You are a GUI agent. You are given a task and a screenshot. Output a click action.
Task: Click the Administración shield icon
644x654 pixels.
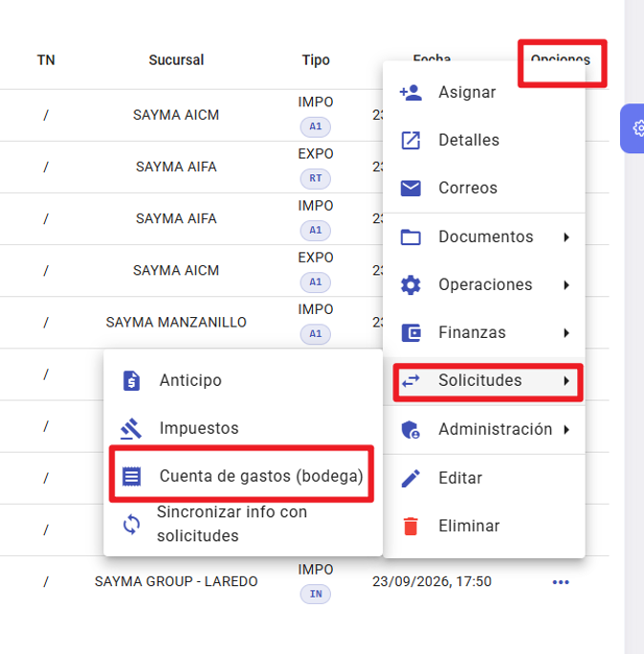coord(411,429)
